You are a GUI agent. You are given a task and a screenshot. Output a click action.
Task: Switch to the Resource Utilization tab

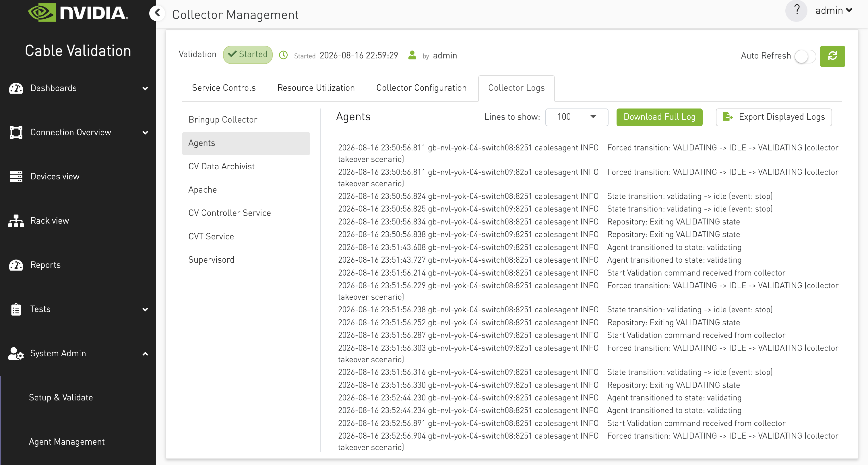pos(316,88)
